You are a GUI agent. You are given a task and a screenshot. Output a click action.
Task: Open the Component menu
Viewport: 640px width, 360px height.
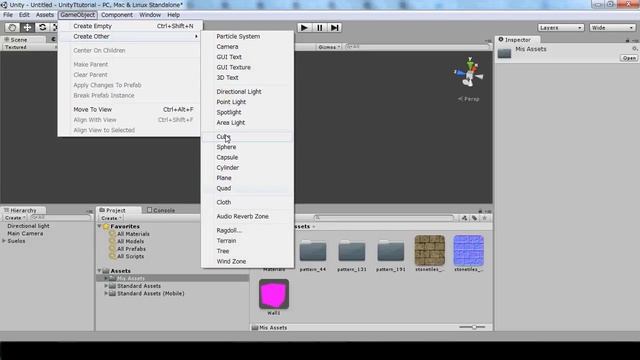(x=117, y=15)
